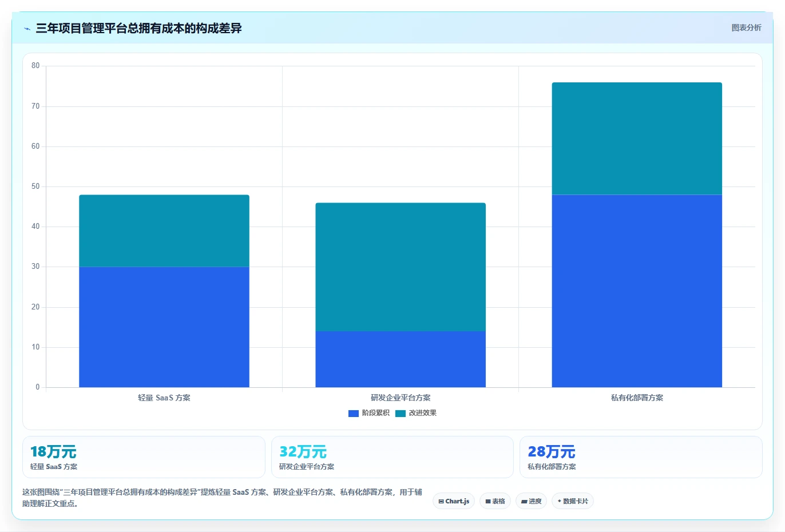This screenshot has width=785, height=532.
Task: Click the blue bar segment of 轻量 SaaS 方案
Action: pyautogui.click(x=164, y=327)
